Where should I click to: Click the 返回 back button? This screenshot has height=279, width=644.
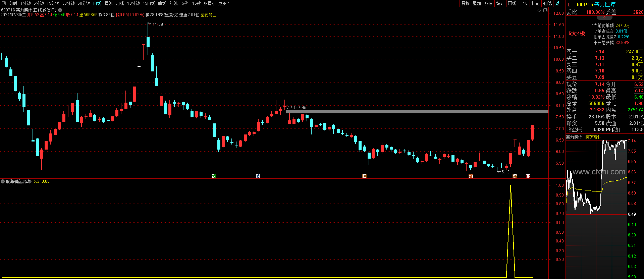[559, 3]
